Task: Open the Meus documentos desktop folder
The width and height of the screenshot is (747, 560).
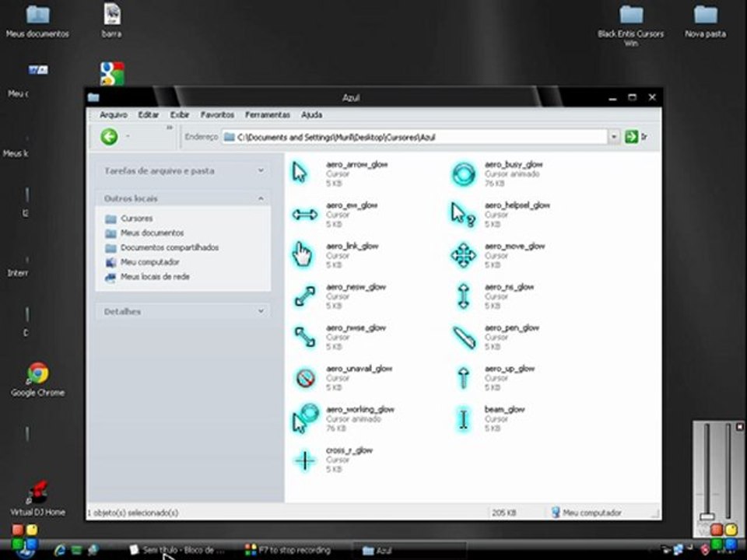Action: 37,22
